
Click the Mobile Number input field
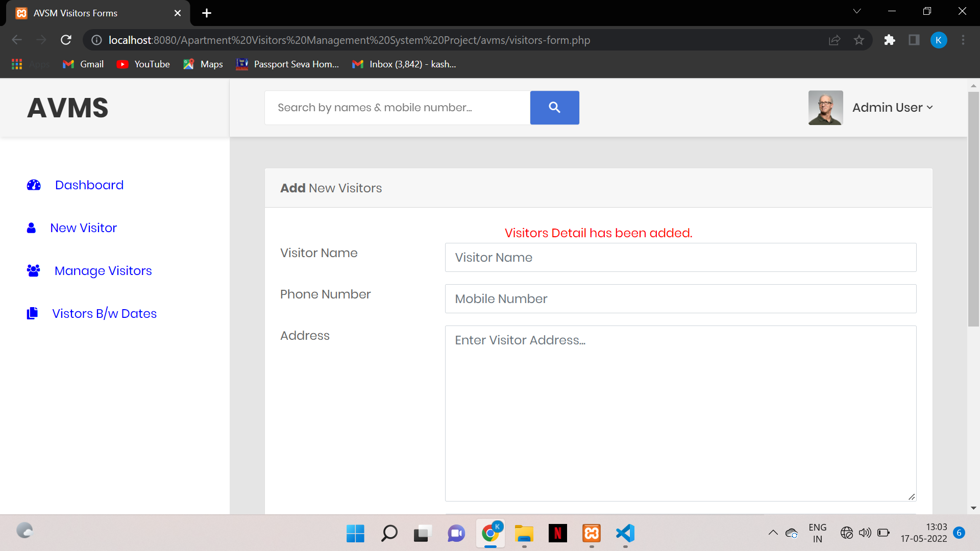point(680,299)
